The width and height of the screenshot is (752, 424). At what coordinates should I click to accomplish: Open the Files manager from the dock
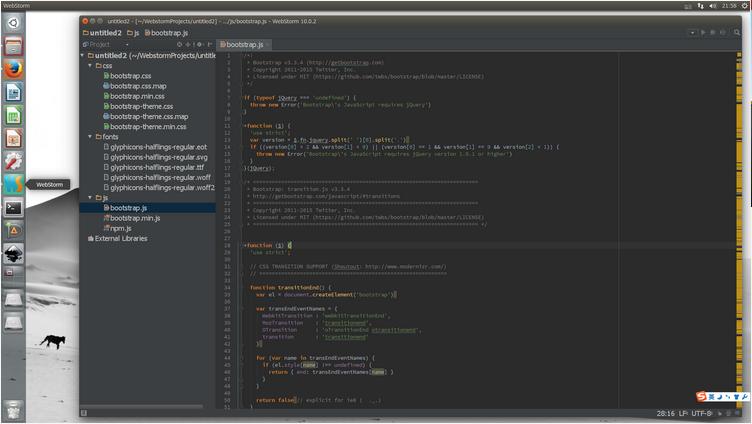[x=13, y=47]
